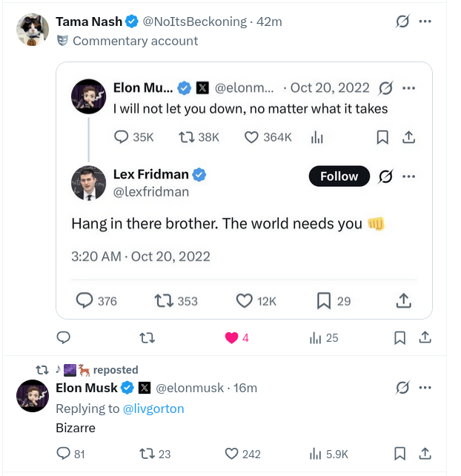Repost Tama Nash's quote post

pyautogui.click(x=147, y=337)
